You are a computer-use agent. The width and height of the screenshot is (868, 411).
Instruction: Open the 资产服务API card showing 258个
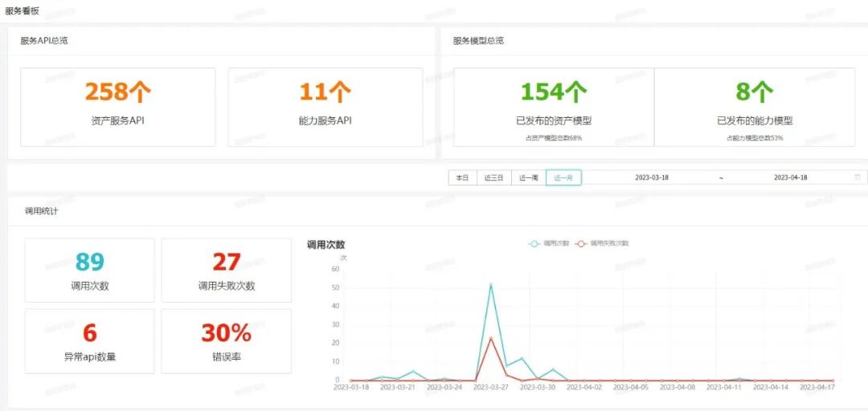coord(118,107)
